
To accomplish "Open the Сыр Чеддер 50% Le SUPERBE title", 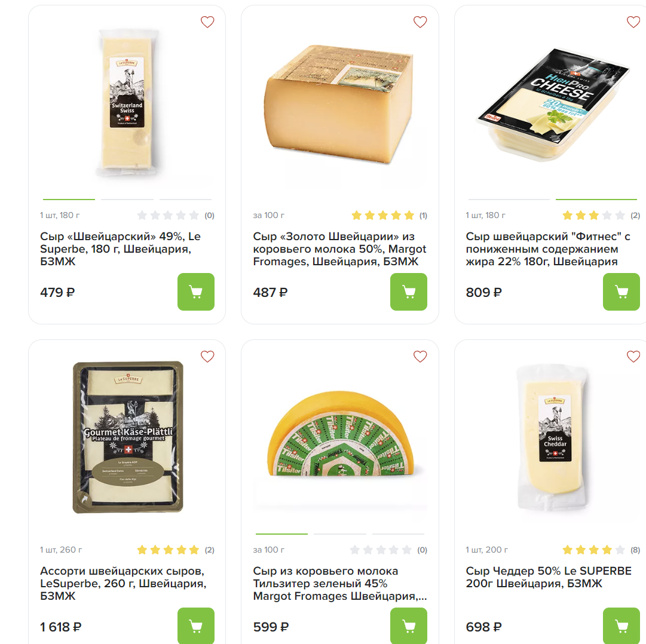I will pos(548,577).
